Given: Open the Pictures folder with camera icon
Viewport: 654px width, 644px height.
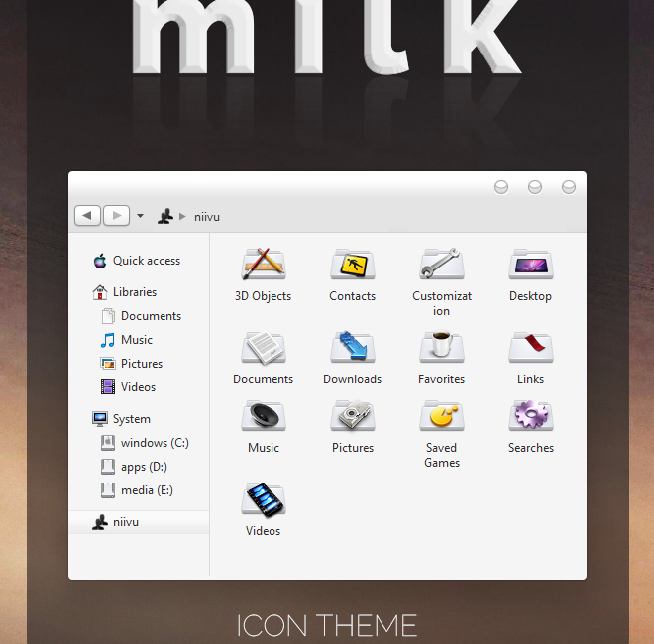Looking at the screenshot, I should pyautogui.click(x=353, y=416).
